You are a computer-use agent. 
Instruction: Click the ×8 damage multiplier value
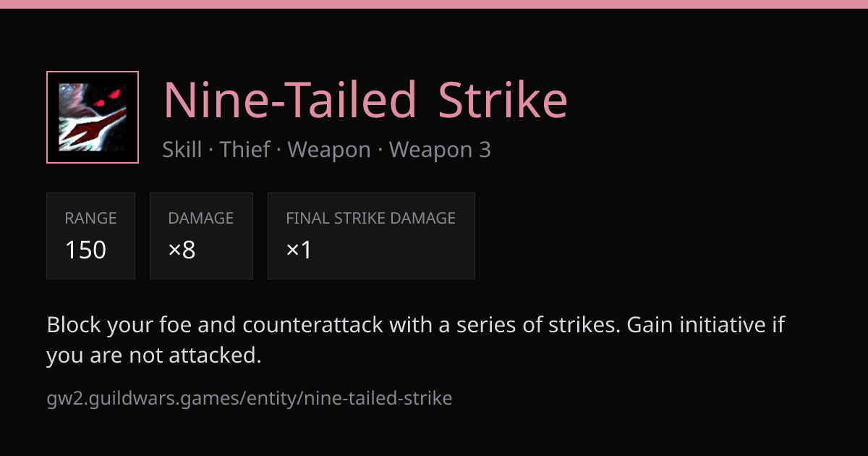pyautogui.click(x=182, y=250)
